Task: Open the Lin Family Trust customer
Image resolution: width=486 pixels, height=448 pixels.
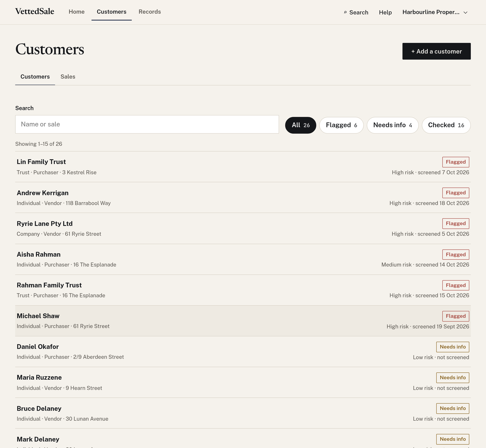Action: (x=243, y=167)
